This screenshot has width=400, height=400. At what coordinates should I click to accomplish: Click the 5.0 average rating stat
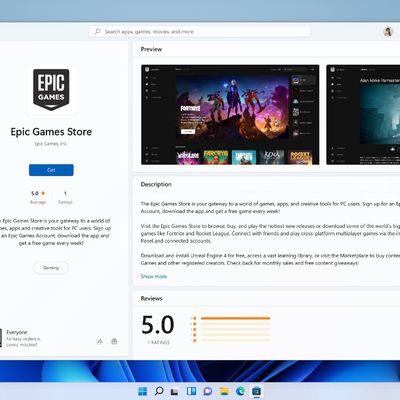pyautogui.click(x=38, y=197)
